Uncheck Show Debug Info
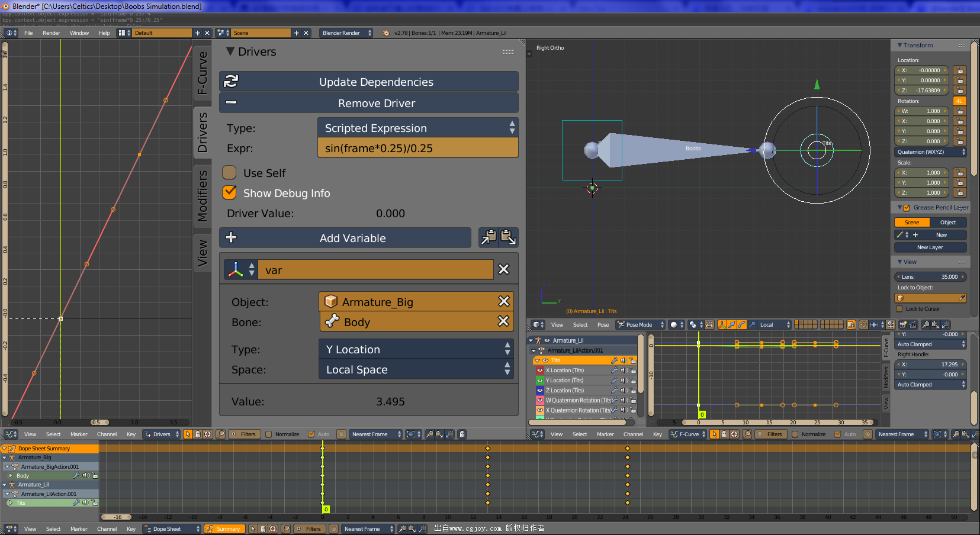Image resolution: width=980 pixels, height=535 pixels. (230, 193)
